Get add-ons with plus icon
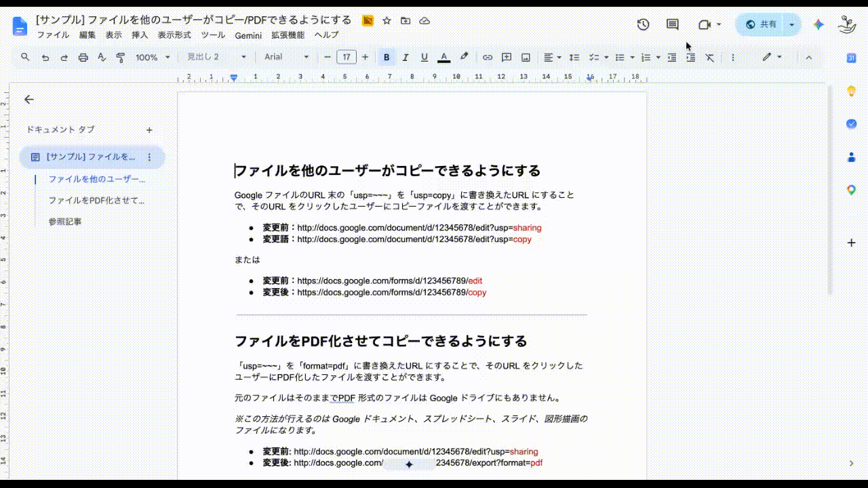Screen dimensions: 868x488 click(x=851, y=243)
